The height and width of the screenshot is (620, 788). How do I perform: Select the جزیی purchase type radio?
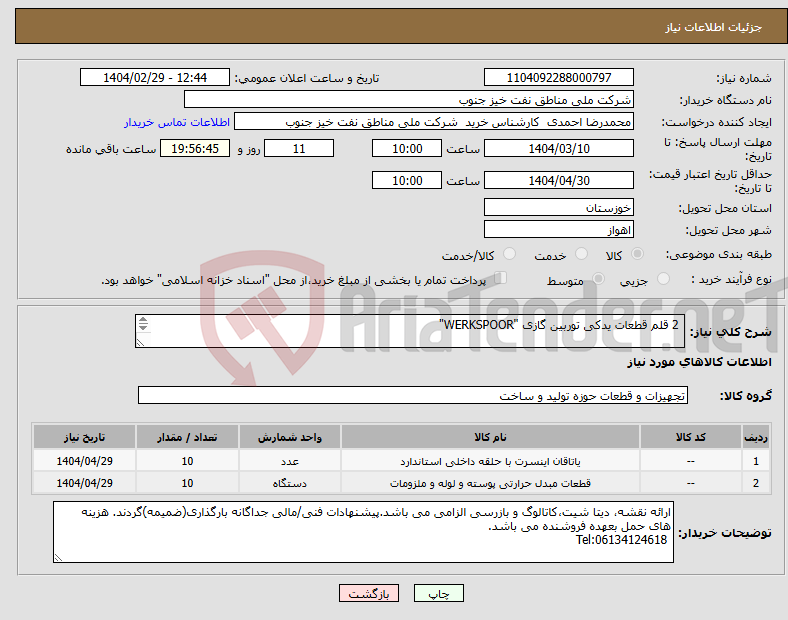point(663,279)
